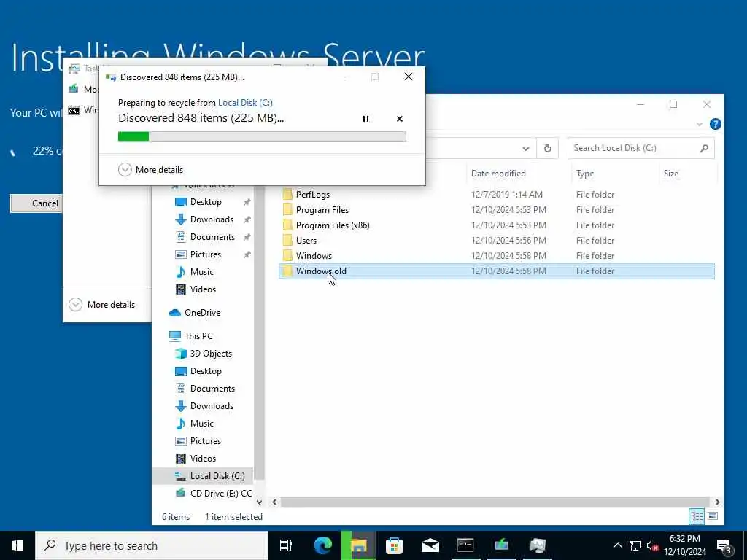
Task: Open Documents under Quick access
Action: 212,237
